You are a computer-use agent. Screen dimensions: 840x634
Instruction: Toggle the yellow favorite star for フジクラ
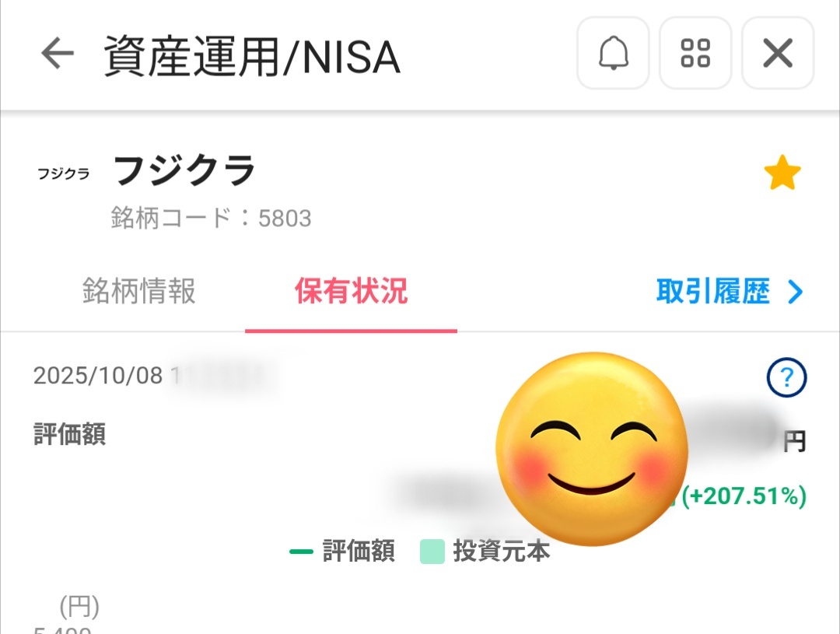pos(782,173)
